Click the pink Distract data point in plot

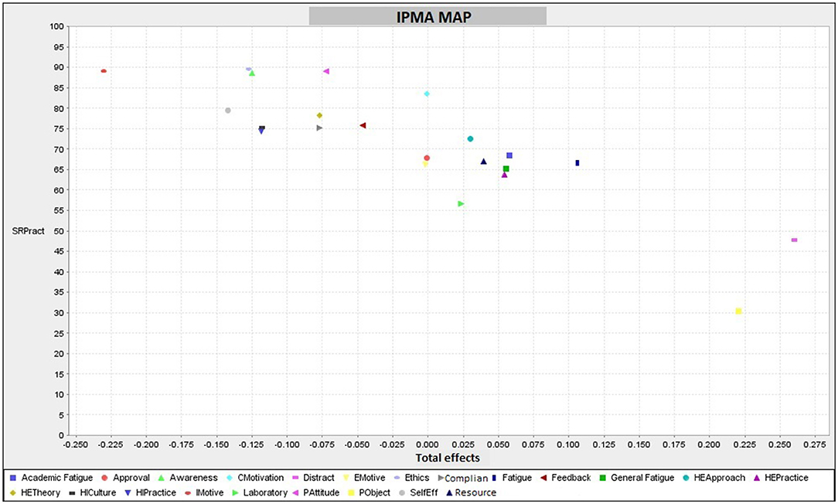pos(794,240)
